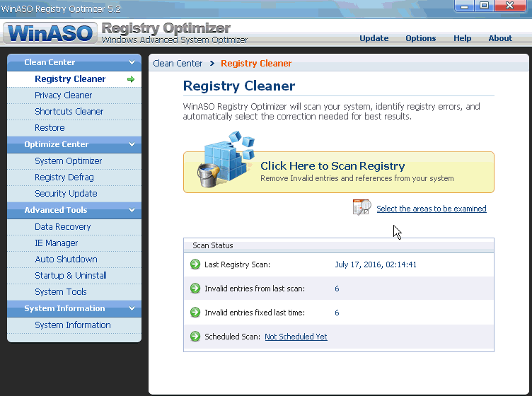Collapse the Optimize Center section

coord(132,144)
